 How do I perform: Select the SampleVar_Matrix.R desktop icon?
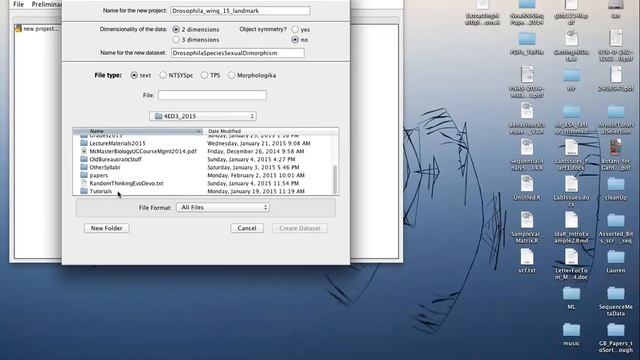pyautogui.click(x=527, y=220)
